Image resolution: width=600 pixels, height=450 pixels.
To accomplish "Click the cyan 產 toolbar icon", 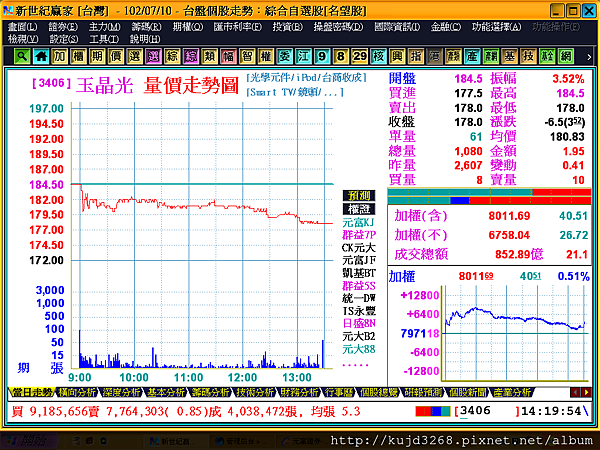I will pos(472,57).
